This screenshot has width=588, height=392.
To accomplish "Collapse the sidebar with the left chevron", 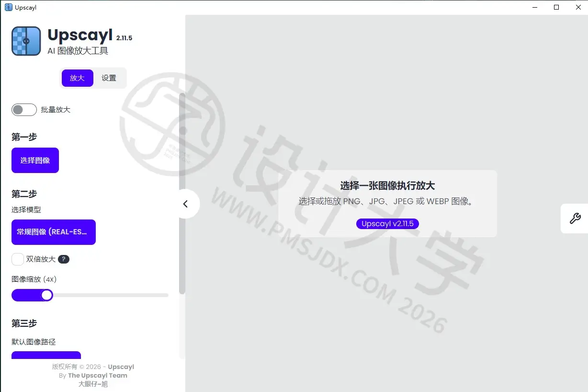I will tap(186, 204).
